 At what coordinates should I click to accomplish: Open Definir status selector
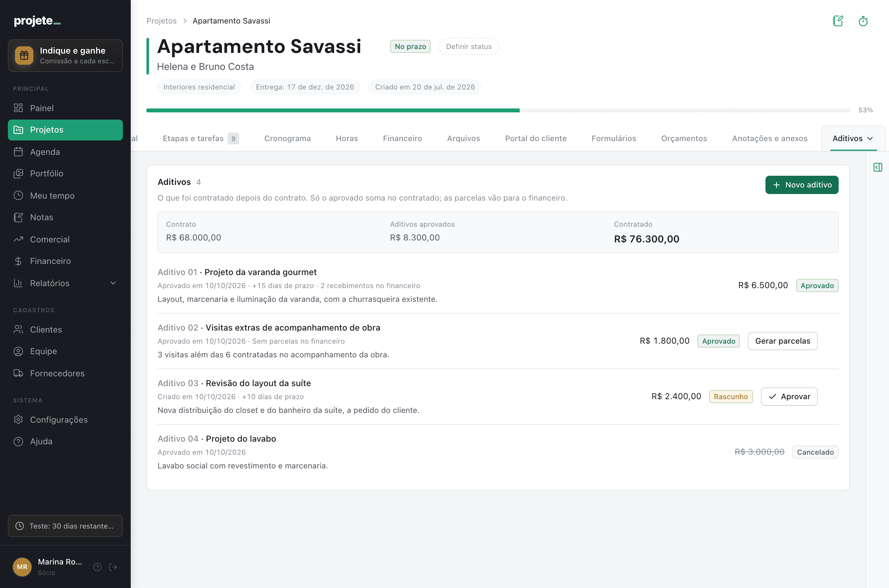pyautogui.click(x=468, y=46)
